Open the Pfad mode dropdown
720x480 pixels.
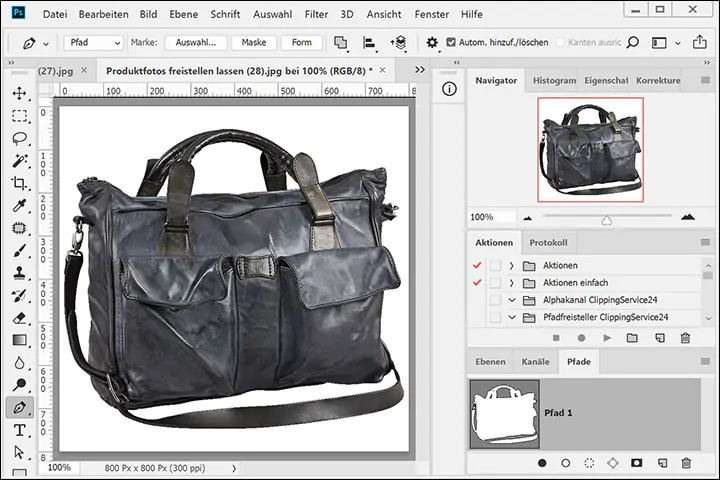[x=95, y=43]
